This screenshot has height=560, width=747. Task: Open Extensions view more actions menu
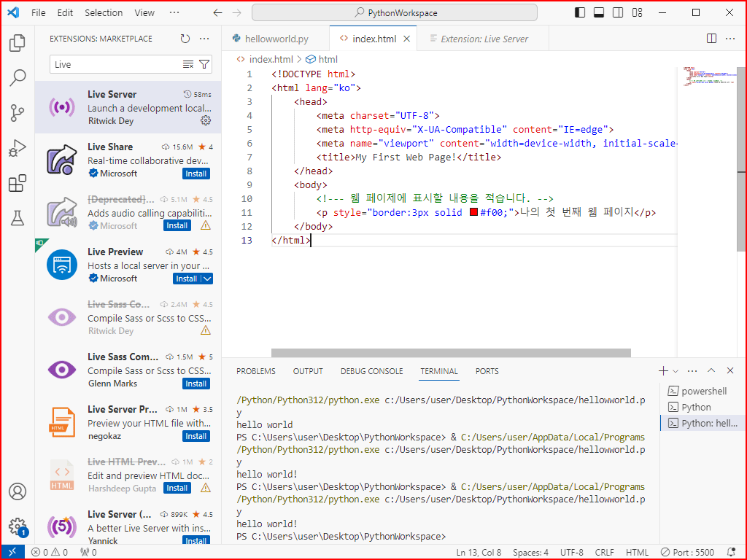point(204,39)
